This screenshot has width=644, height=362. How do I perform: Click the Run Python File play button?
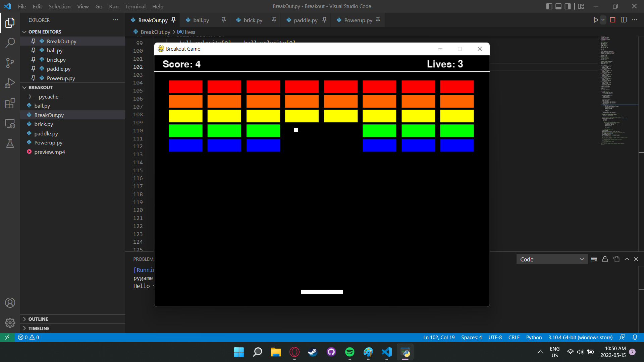(x=596, y=20)
